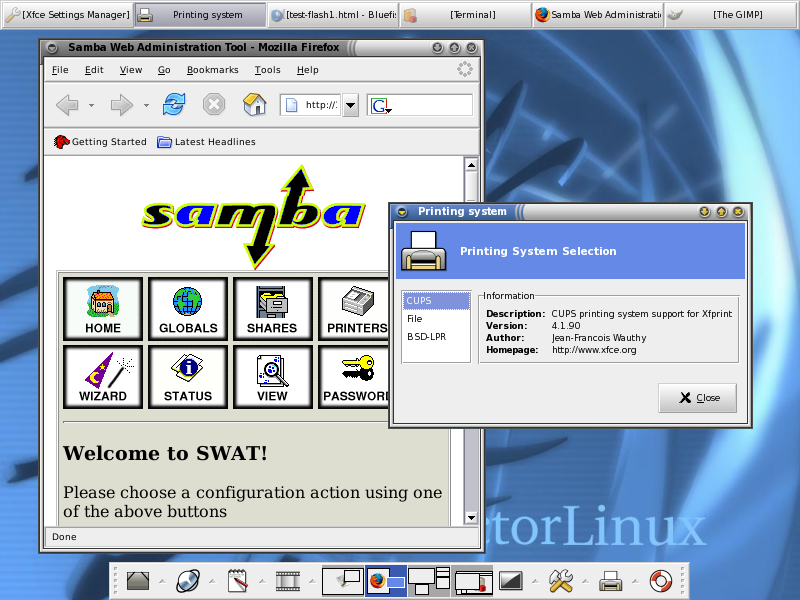Viewport: 800px width, 600px height.
Task: Switch to The GIMP taskbar entry
Action: 731,15
